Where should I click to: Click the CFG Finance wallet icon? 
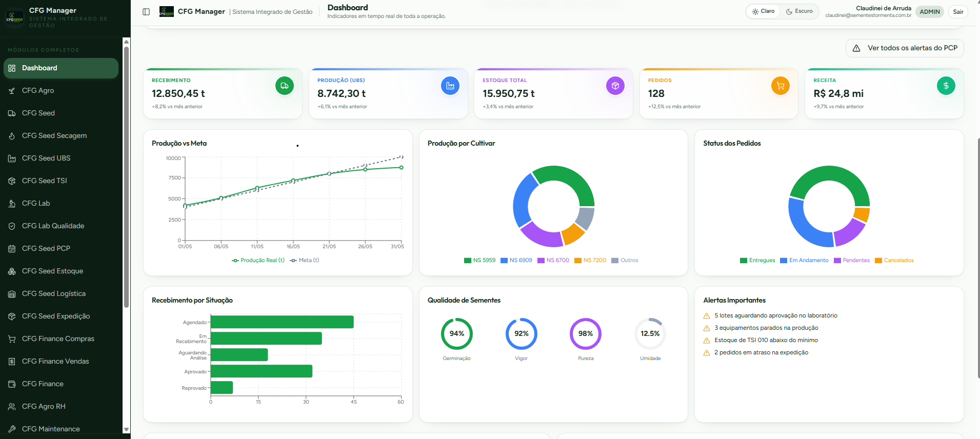[12, 384]
